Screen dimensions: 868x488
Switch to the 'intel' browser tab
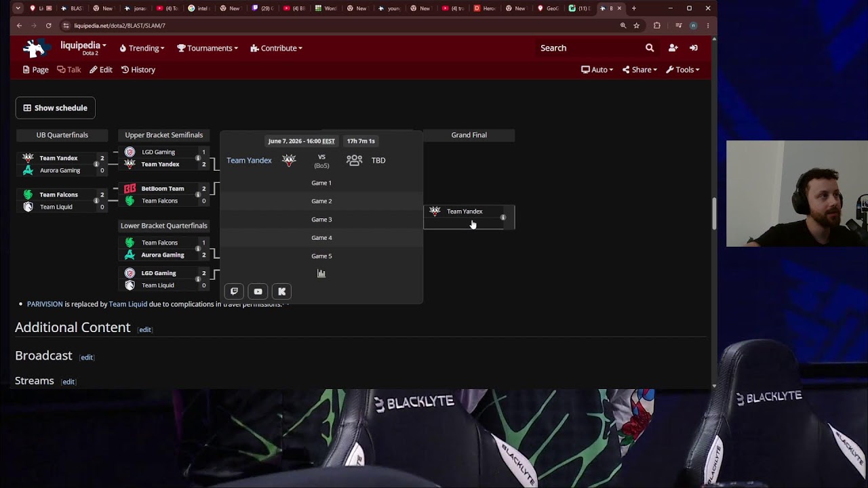[x=199, y=8]
